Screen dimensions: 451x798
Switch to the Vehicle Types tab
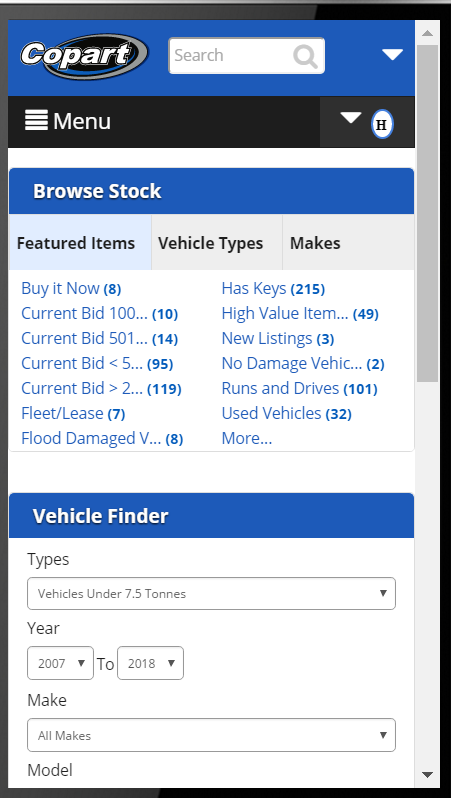click(x=217, y=243)
